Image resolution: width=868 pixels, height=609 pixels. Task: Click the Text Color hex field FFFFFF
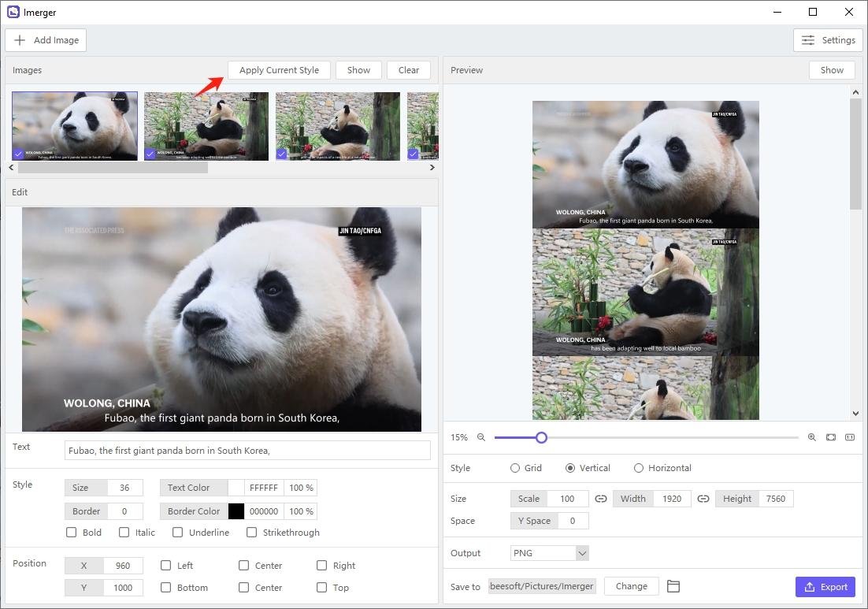(264, 488)
